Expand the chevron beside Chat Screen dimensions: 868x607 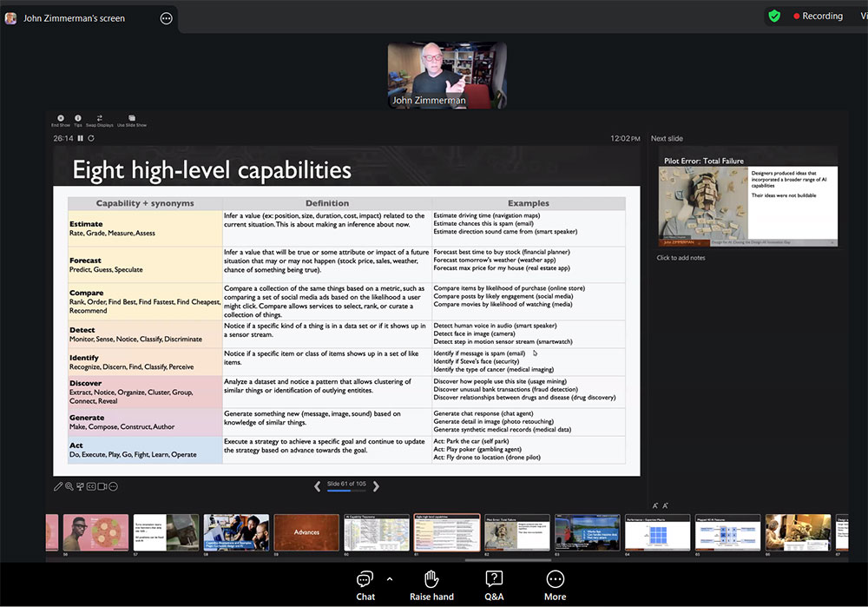pyautogui.click(x=389, y=577)
